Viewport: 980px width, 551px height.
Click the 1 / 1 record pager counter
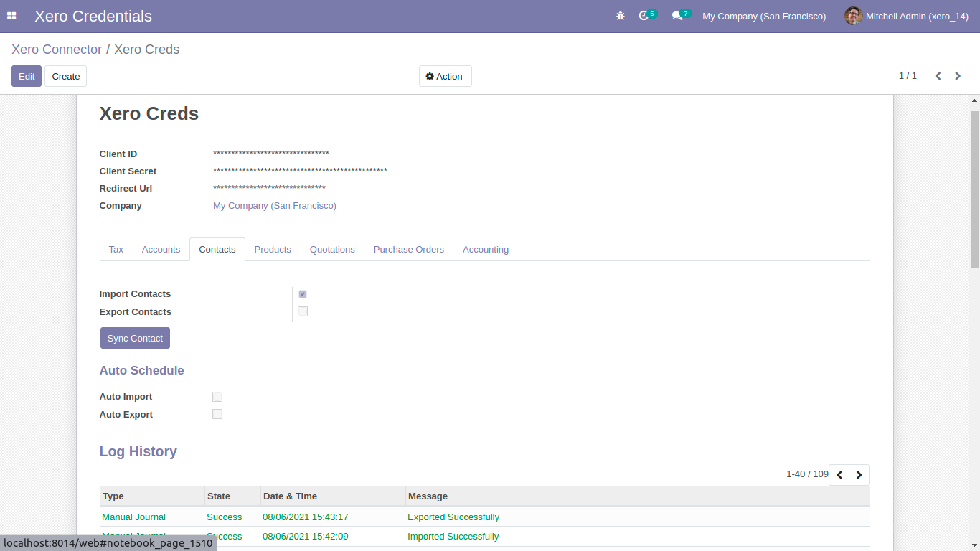point(908,76)
